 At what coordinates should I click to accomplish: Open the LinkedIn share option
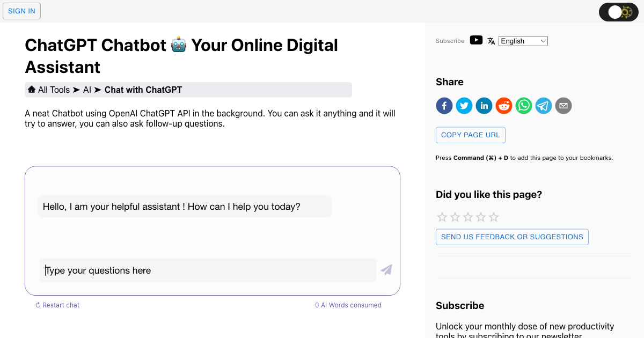click(484, 106)
